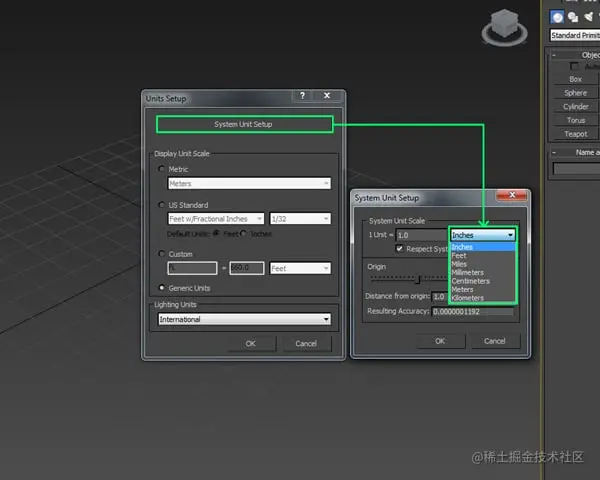This screenshot has width=600, height=480.
Task: Close the System Unit Setup dialog
Action: (512, 195)
